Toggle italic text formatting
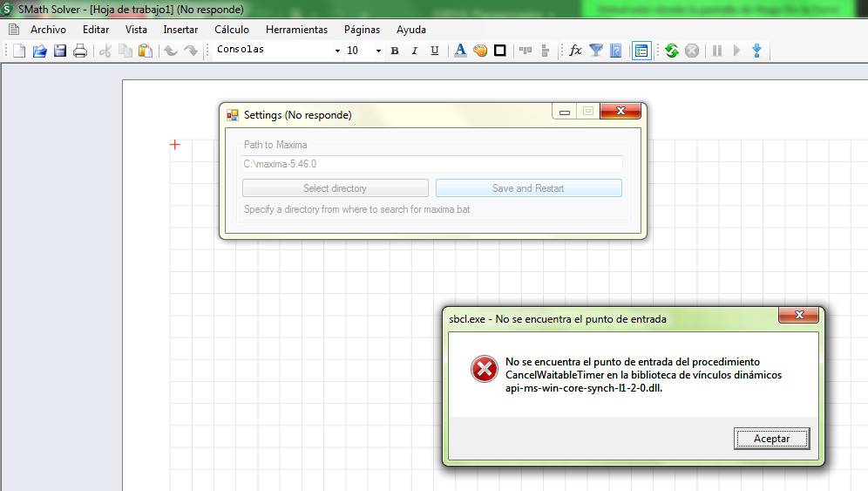The height and width of the screenshot is (491, 868). pyautogui.click(x=415, y=51)
